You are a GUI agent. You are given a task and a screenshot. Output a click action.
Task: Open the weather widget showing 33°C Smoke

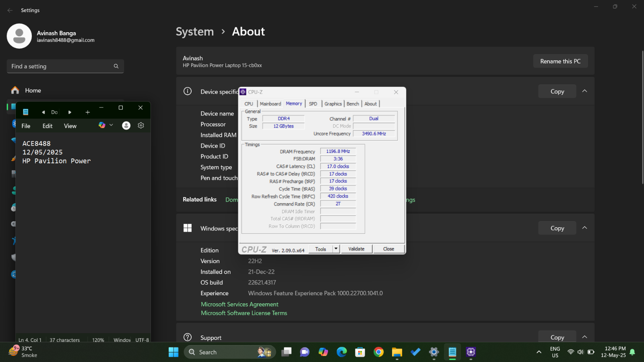tap(23, 352)
